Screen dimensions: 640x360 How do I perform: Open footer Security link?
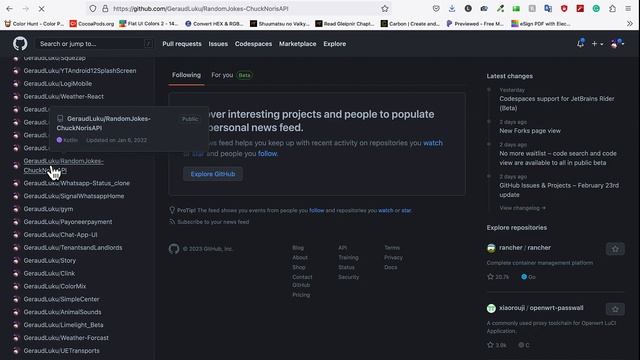pos(348,277)
